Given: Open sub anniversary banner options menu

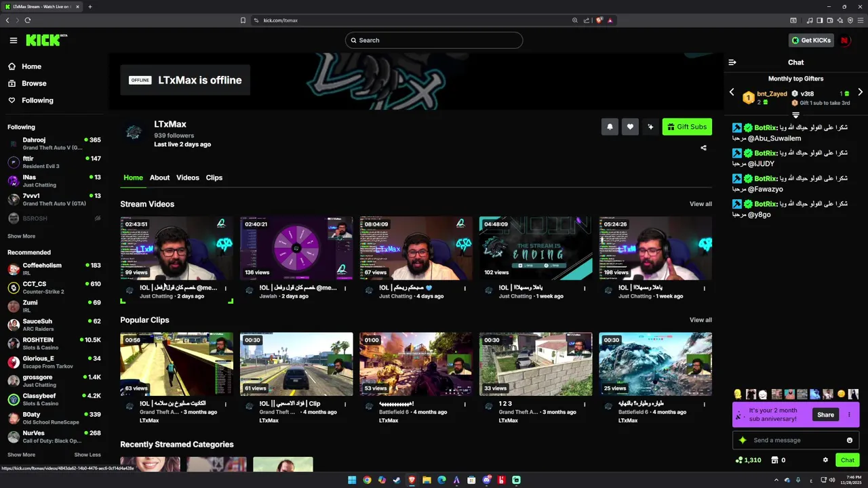Looking at the screenshot, I should coord(849,415).
